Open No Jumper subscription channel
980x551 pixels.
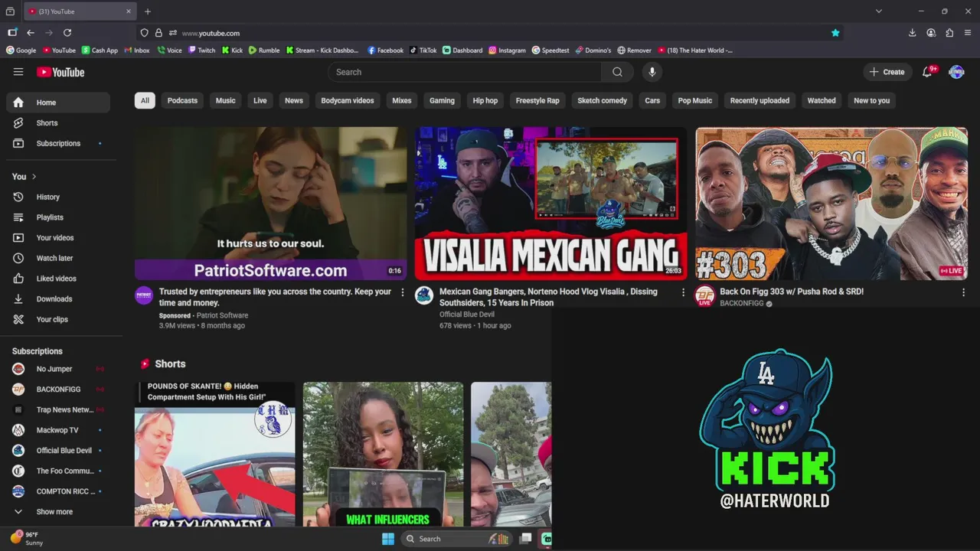[x=58, y=369]
